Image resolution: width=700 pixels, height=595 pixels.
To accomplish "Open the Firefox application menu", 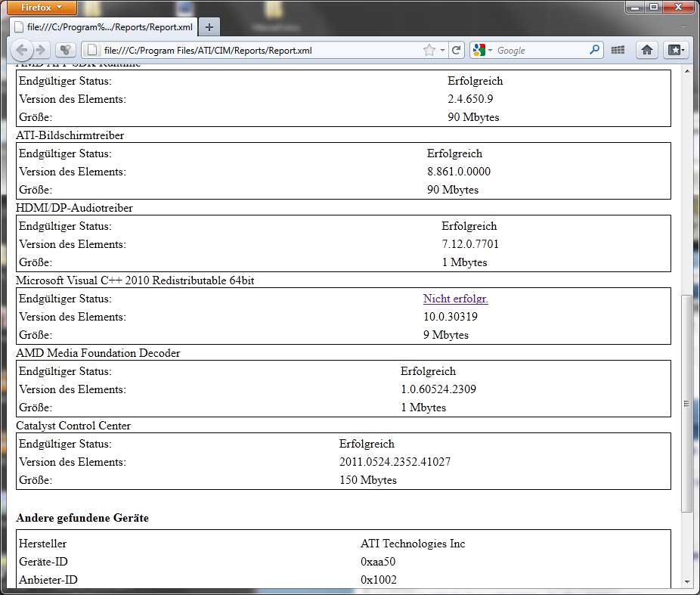I will 41,7.
